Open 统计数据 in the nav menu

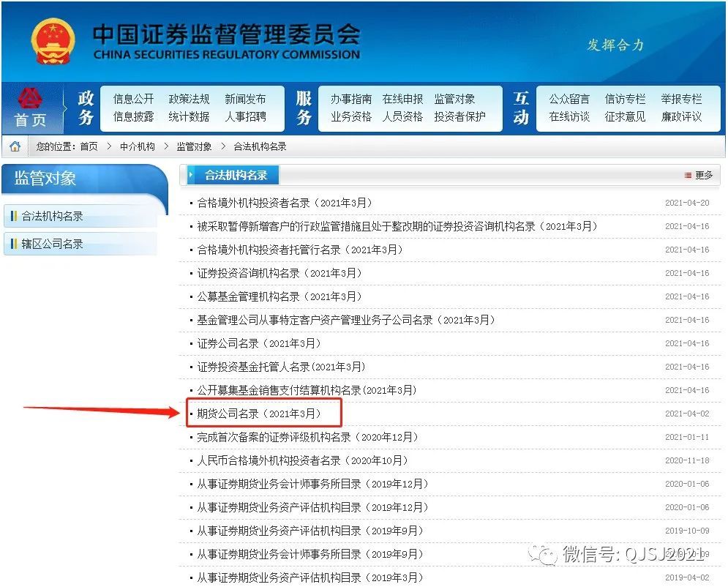click(189, 116)
